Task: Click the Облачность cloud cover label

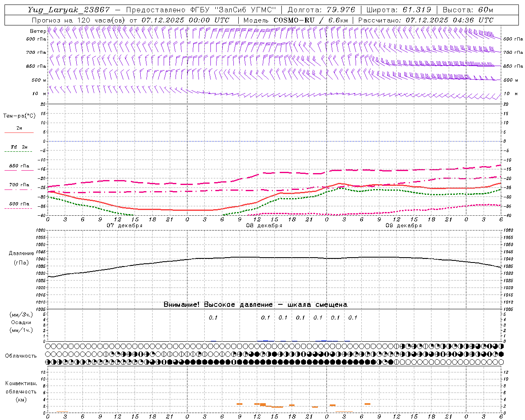Action: 21,356
